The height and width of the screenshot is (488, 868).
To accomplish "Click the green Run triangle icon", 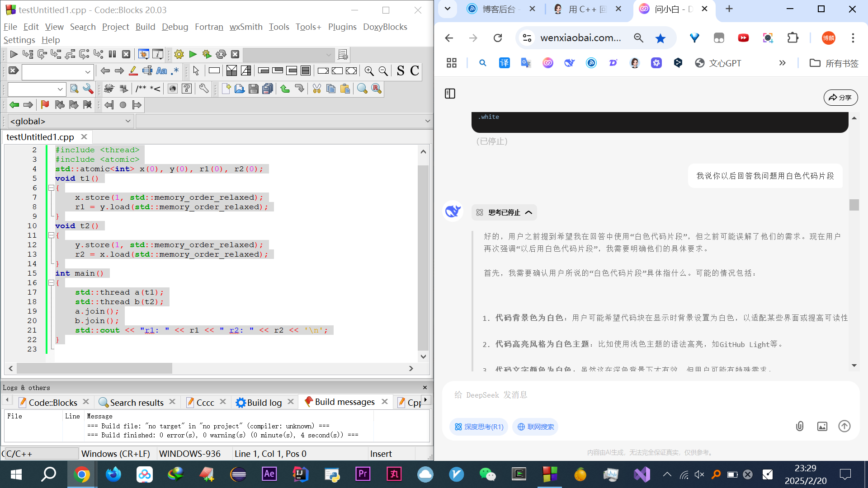I will pos(193,54).
